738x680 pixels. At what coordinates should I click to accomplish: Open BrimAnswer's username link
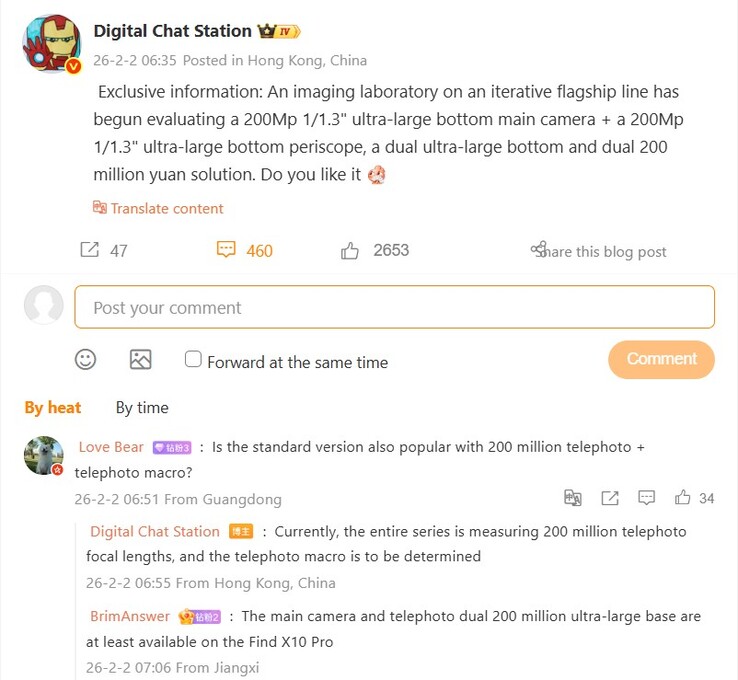[129, 616]
